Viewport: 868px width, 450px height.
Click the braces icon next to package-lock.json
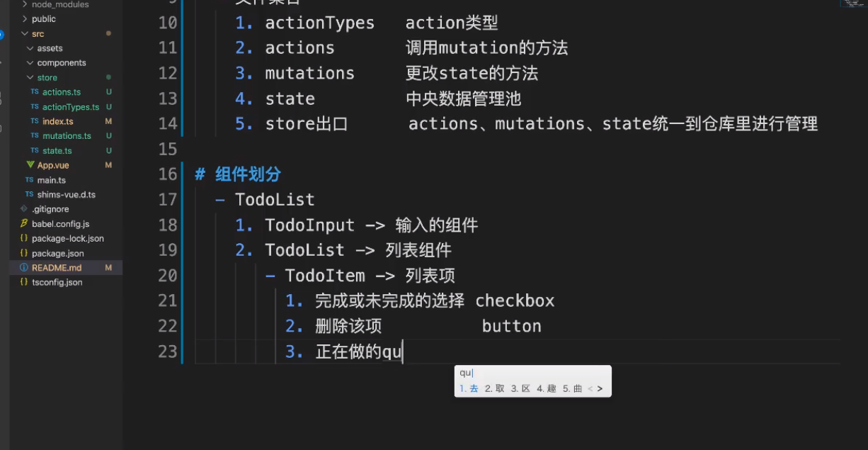(24, 238)
